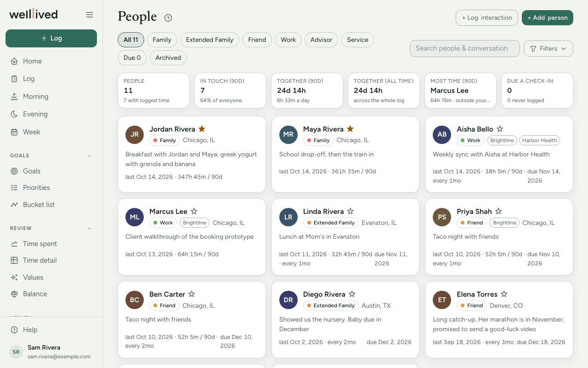
Task: Open the Filters dropdown
Action: [x=548, y=48]
